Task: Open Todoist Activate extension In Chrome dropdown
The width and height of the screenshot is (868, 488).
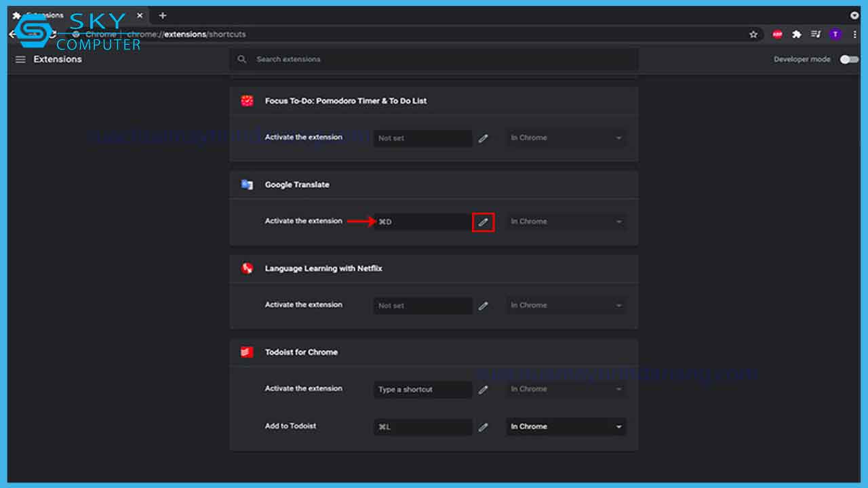Action: (x=566, y=389)
